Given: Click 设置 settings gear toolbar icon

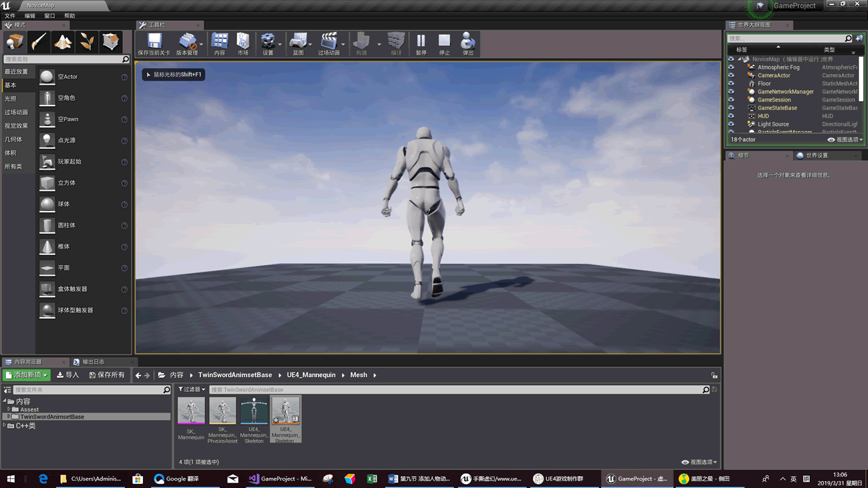Looking at the screenshot, I should tap(267, 44).
